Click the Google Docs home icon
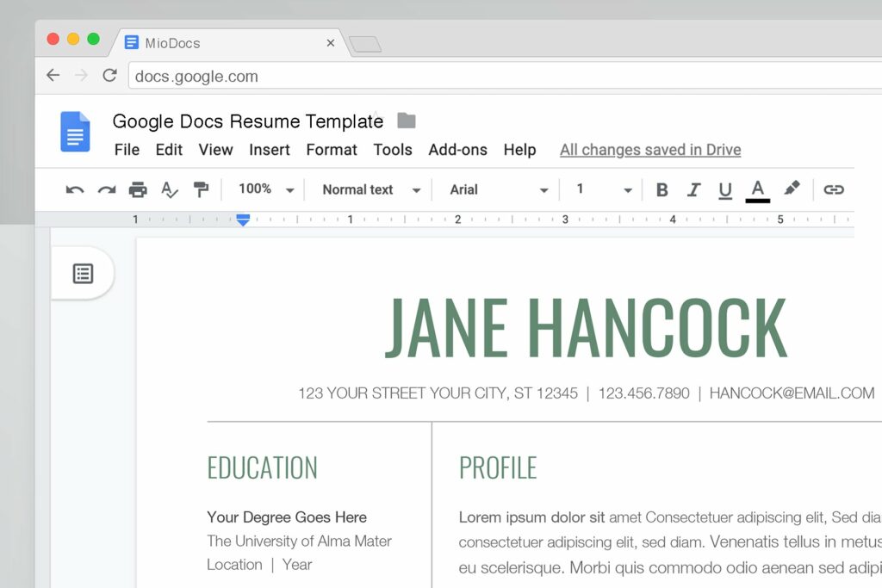 coord(76,132)
